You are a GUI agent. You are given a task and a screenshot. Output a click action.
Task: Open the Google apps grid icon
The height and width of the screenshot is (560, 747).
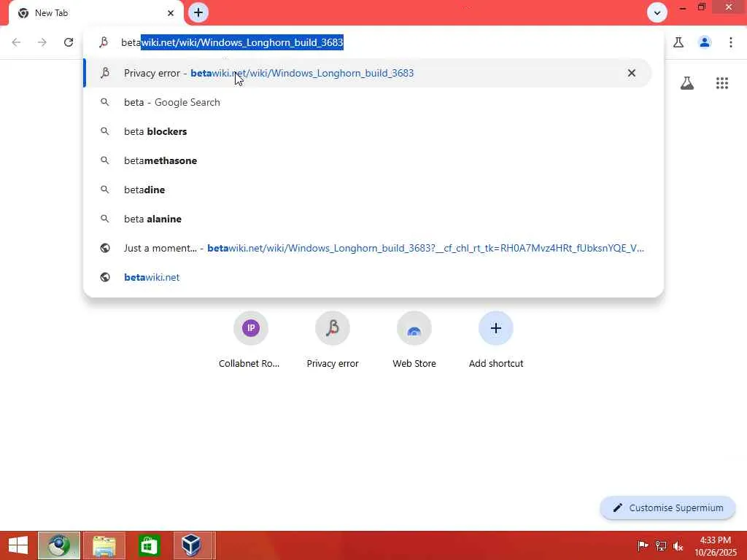[x=721, y=83]
